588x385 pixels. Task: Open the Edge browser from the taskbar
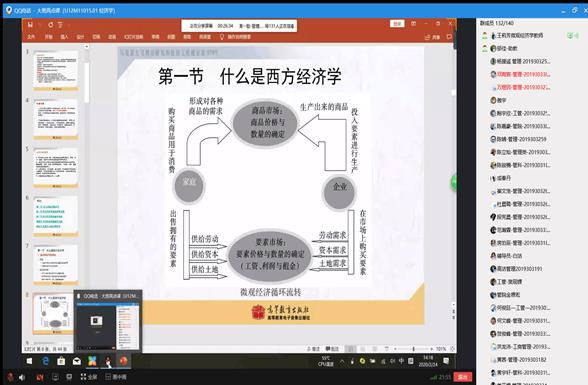(46, 361)
